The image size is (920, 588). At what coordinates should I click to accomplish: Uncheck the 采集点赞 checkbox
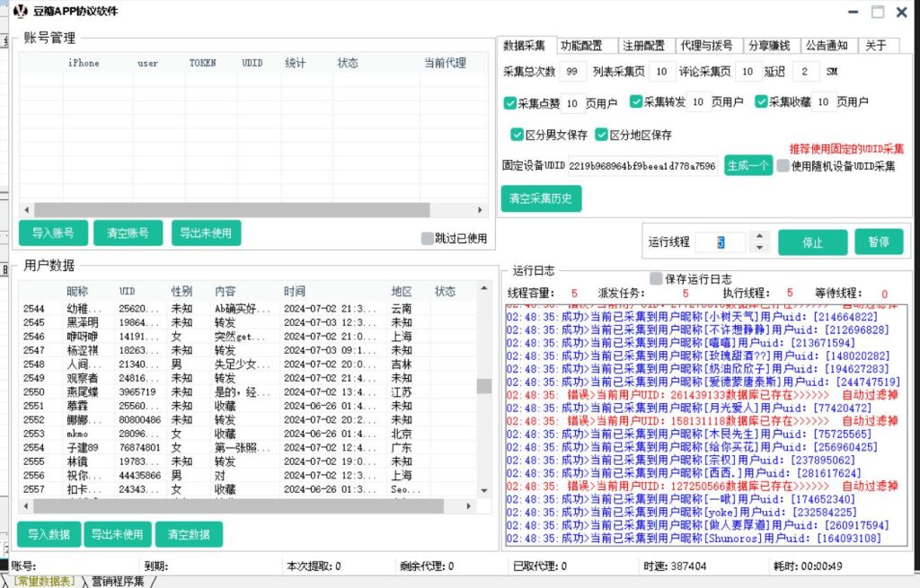[x=510, y=103]
